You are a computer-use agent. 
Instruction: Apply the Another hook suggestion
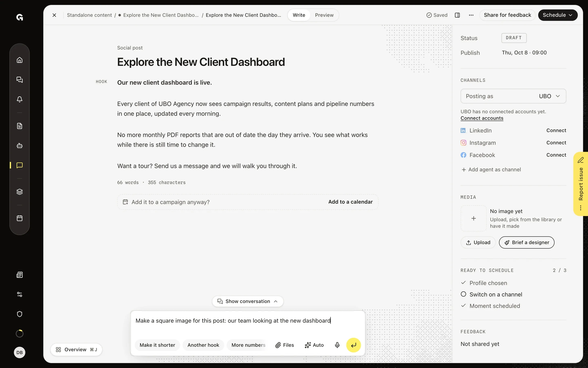203,345
